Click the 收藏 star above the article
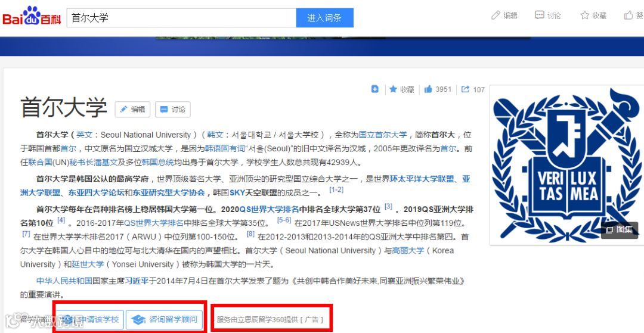 (402, 89)
